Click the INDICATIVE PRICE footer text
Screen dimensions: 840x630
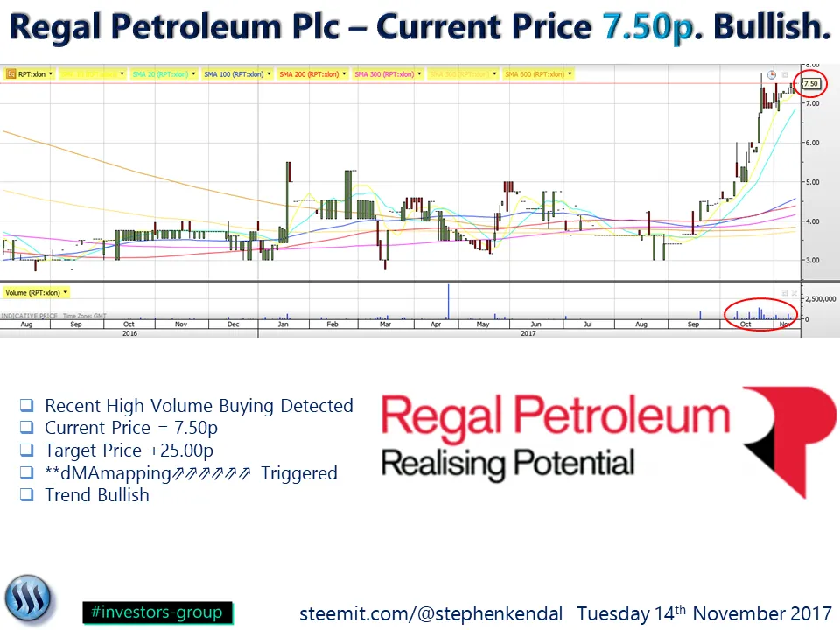coord(29,316)
